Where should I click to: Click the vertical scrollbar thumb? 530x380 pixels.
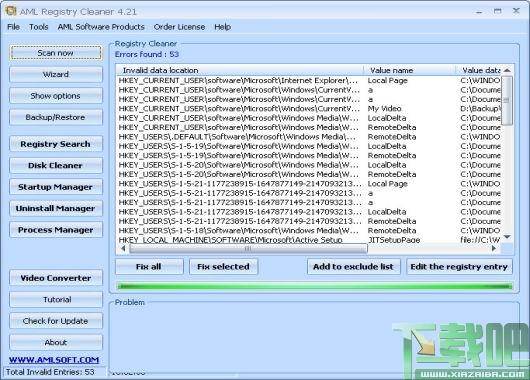point(507,100)
